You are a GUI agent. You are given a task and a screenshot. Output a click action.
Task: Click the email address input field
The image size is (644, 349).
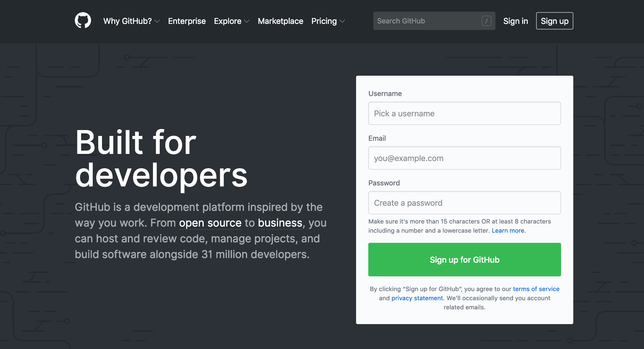[464, 158]
